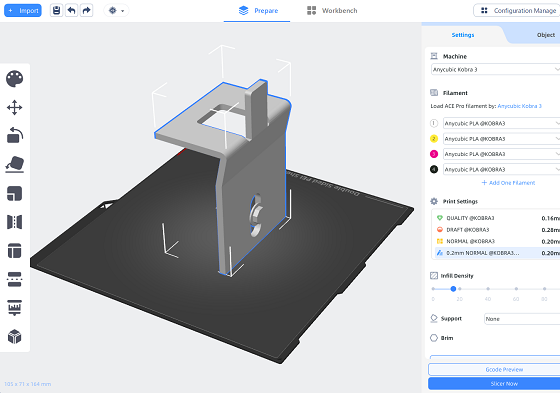Select the Measure ruler tool

pos(15,308)
